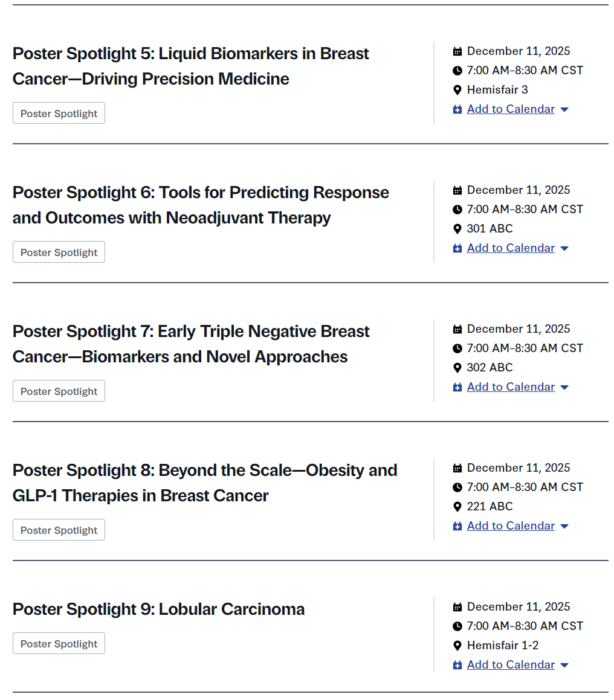
Task: Click clock icon for Poster Spotlight 9 time
Action: pyautogui.click(x=457, y=626)
